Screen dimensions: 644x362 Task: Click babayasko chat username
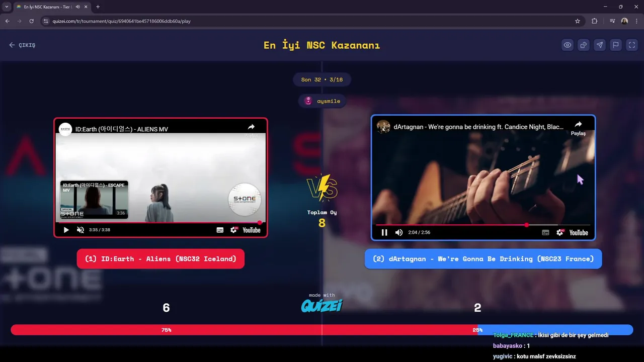(507, 346)
